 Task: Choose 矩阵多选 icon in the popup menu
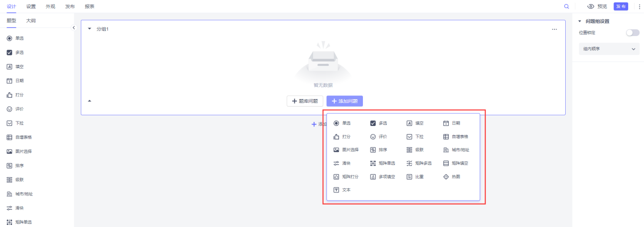(409, 164)
